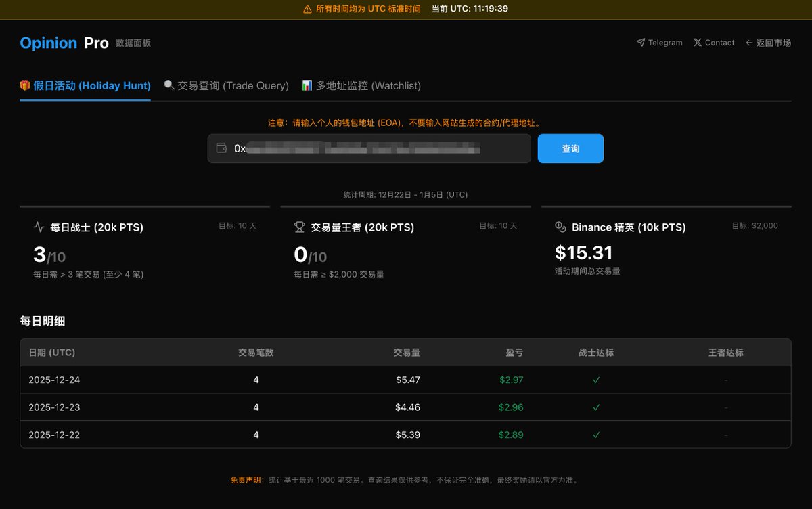Click the 每日明细 section heading
The width and height of the screenshot is (812, 509).
coord(43,322)
